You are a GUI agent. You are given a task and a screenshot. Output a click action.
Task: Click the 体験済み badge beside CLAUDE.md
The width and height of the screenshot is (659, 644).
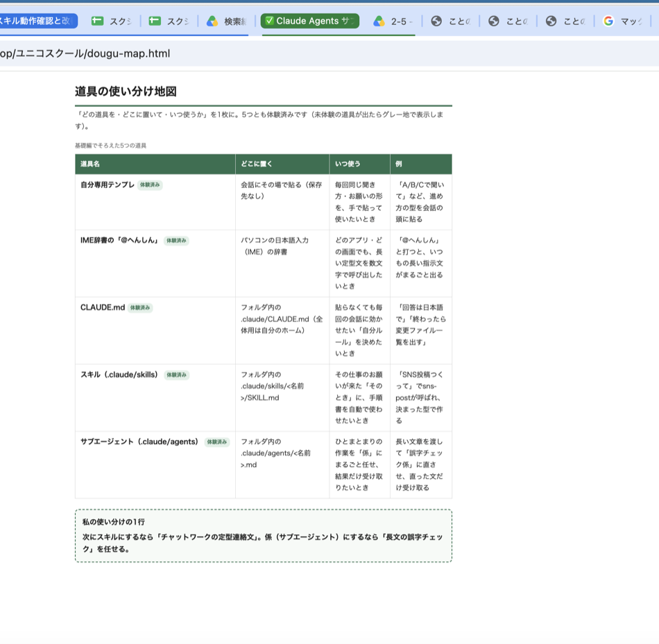tap(140, 307)
